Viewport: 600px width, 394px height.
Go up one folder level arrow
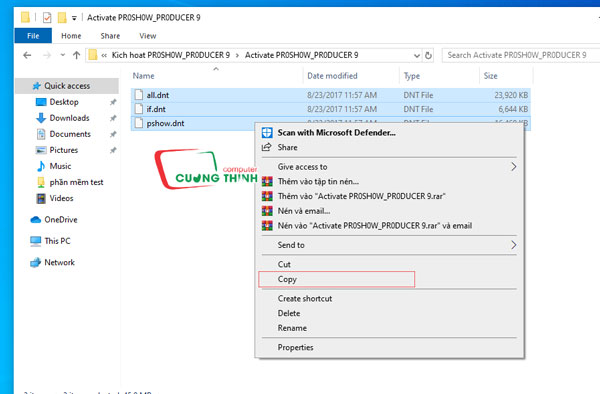(x=77, y=55)
